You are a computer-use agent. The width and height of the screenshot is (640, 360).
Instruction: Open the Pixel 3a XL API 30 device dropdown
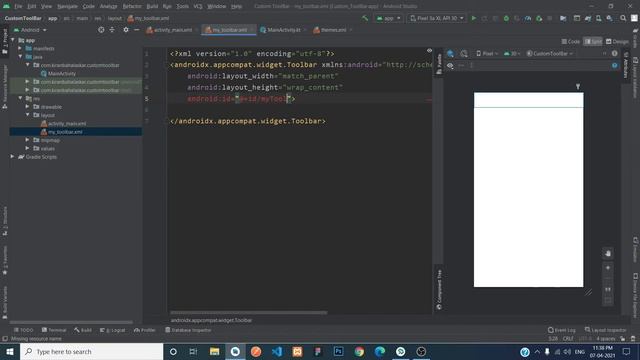tap(436, 18)
